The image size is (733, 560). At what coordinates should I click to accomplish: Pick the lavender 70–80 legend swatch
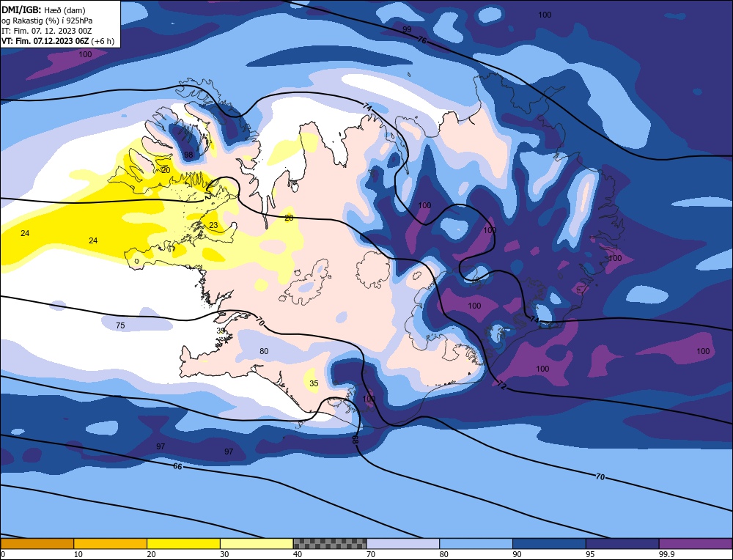tap(403, 543)
